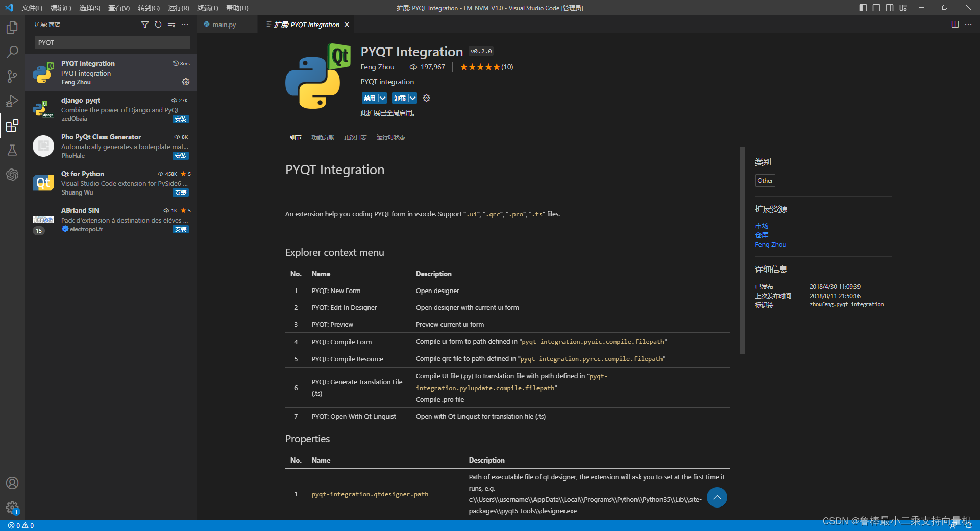Toggle the primary side bar layout button
This screenshot has height=531, width=980.
click(863, 8)
